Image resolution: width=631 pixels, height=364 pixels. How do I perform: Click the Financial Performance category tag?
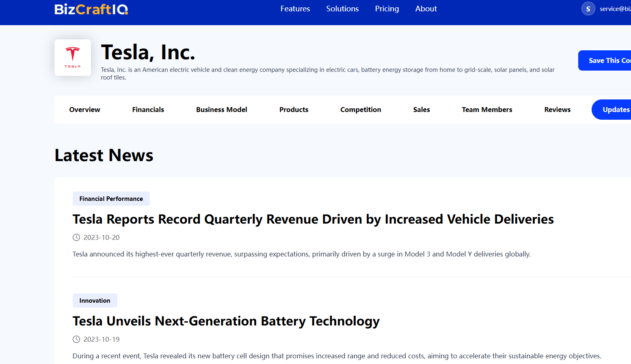click(x=111, y=199)
